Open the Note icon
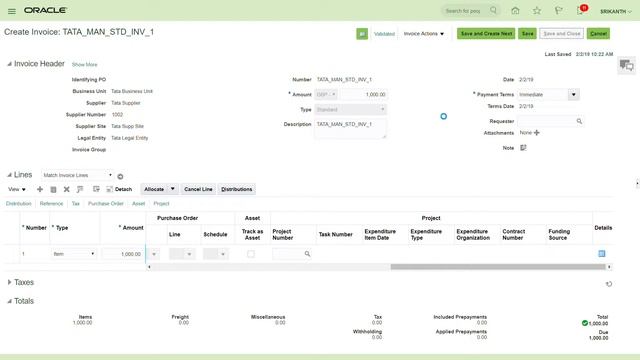The height and width of the screenshot is (360, 640). coord(523,148)
